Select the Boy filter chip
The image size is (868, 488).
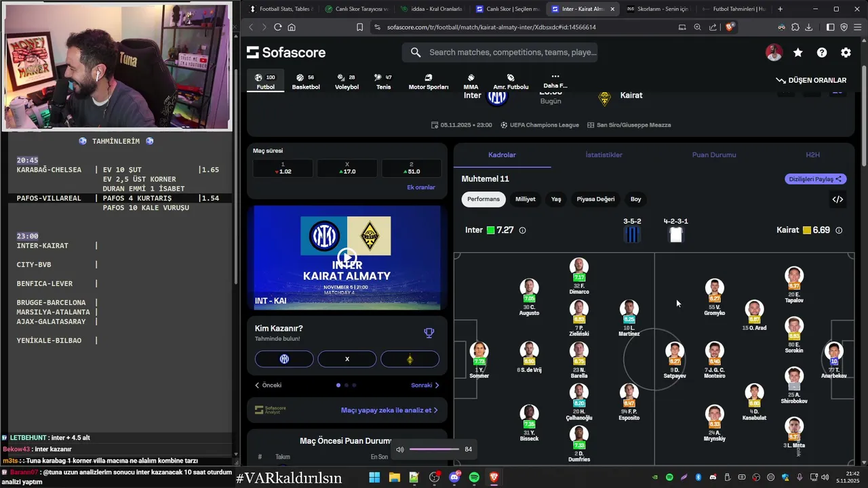pyautogui.click(x=636, y=199)
